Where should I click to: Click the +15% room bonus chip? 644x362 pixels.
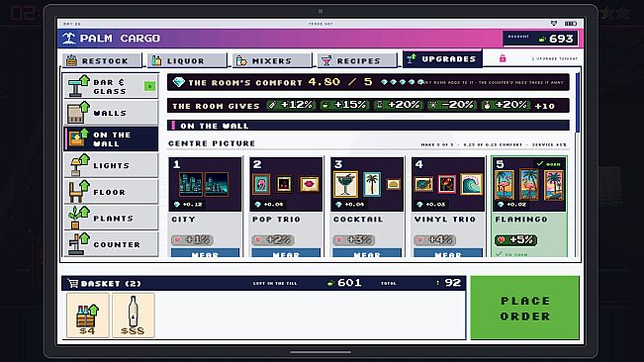click(x=344, y=105)
